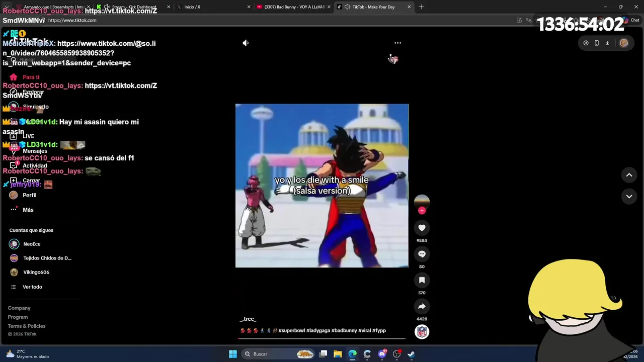
Task: Mute the TikTok video sound
Action: click(246, 43)
